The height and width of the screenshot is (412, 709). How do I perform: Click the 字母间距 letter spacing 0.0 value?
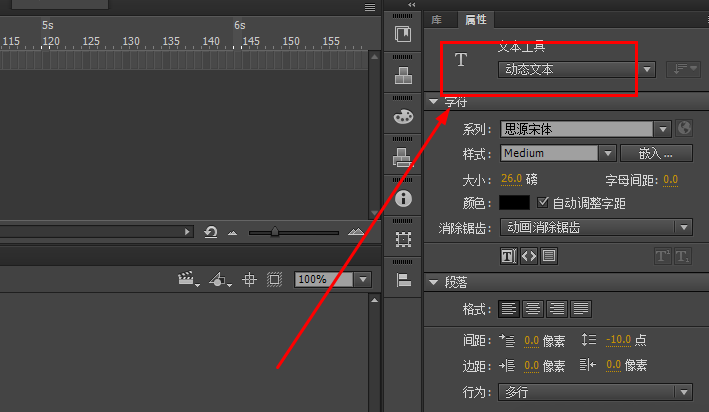[671, 180]
